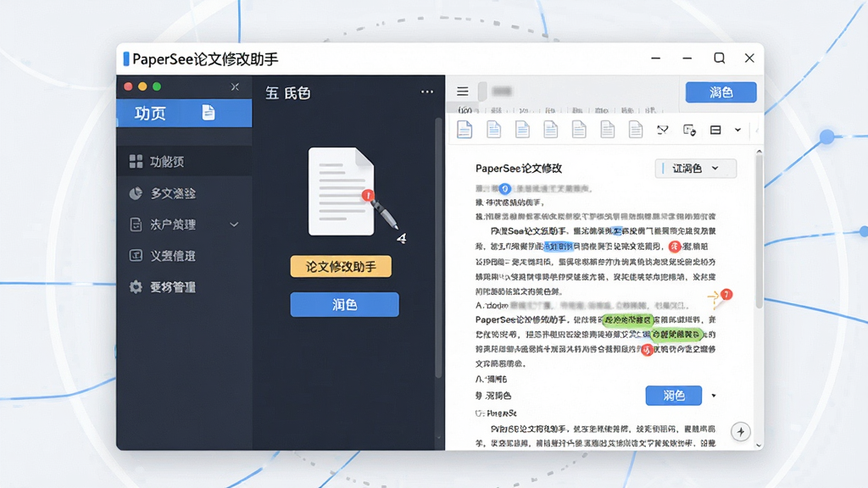Click the split-rows layout toolbar icon
This screenshot has height=488, width=868.
point(715,130)
